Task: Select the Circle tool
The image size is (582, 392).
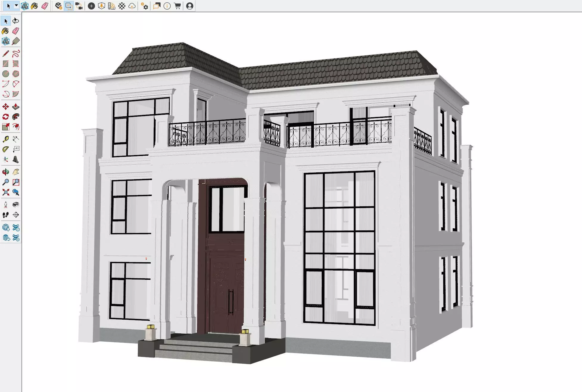Action: click(x=6, y=74)
